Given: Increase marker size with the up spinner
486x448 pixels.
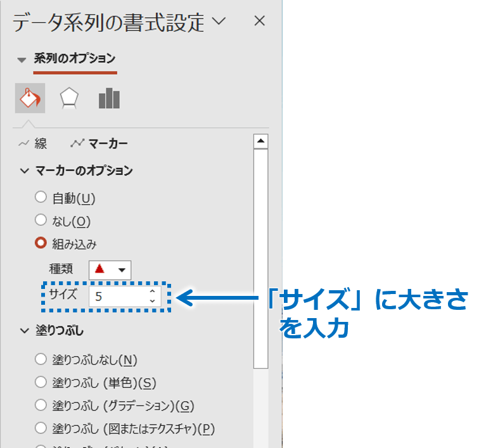Looking at the screenshot, I should (x=152, y=291).
